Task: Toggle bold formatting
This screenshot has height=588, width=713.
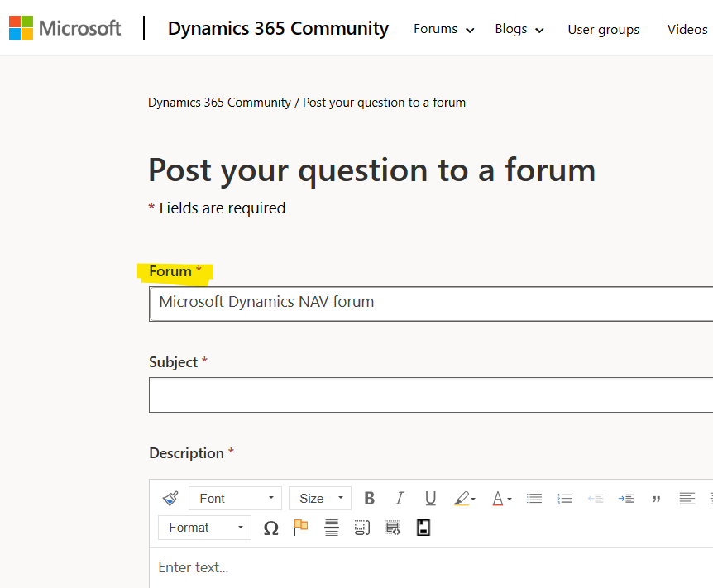Action: (x=369, y=499)
